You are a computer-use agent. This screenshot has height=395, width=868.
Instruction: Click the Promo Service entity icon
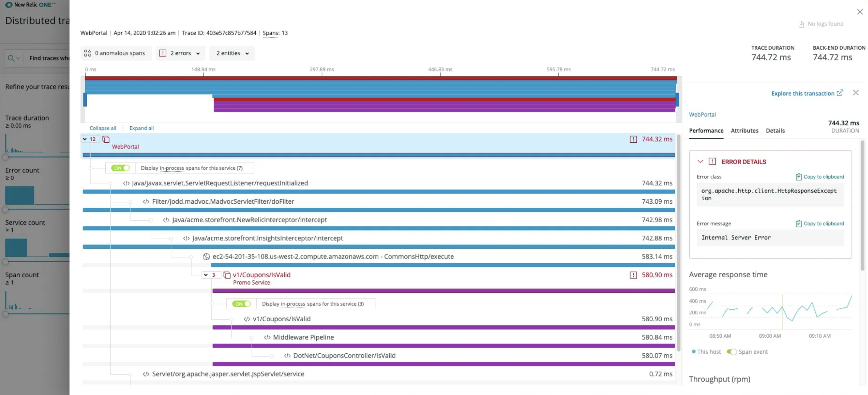tap(227, 275)
